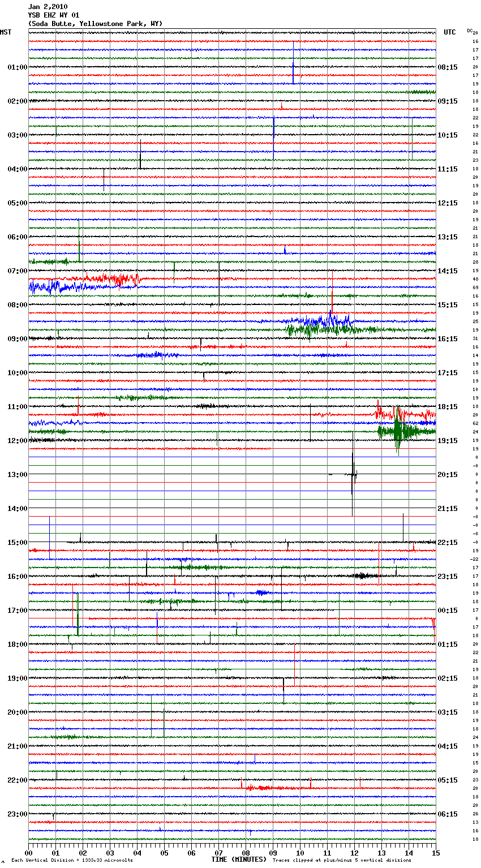The image size is (481, 868).
Task: Click the "05:00" MST time label
Action: (18, 203)
